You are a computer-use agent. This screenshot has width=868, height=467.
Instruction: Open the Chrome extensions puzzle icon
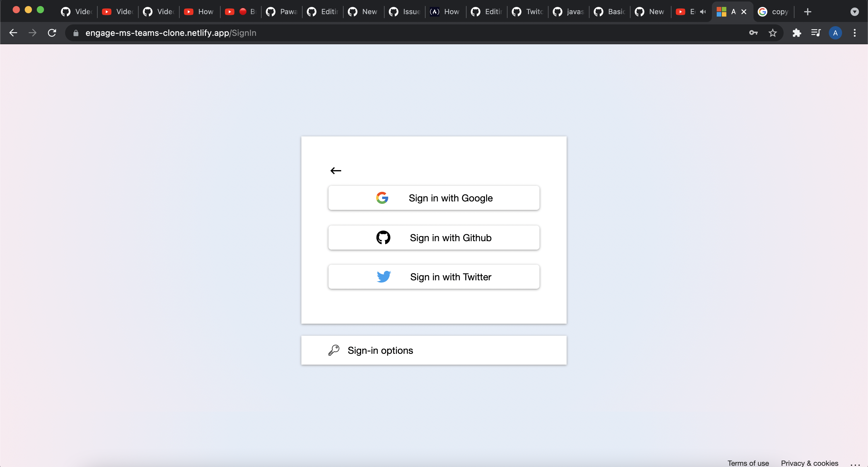pyautogui.click(x=797, y=33)
